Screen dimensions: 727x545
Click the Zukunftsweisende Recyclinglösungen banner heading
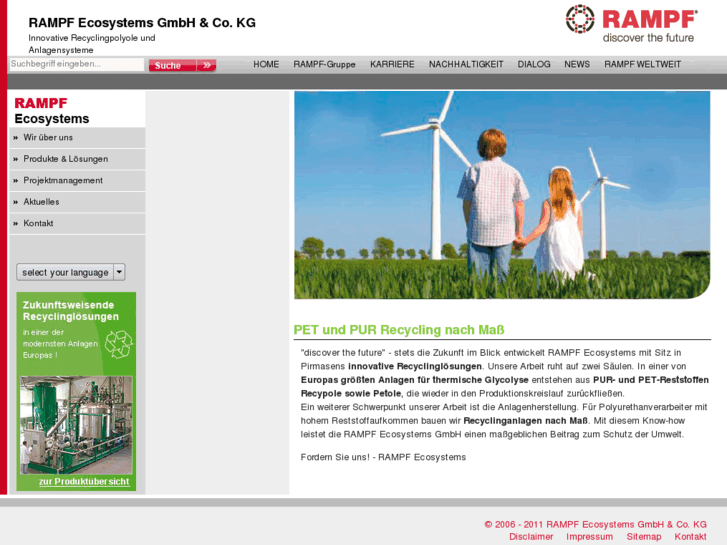coord(71,311)
